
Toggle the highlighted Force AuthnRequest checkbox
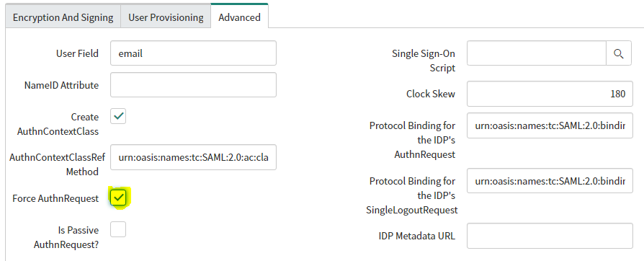pos(119,198)
